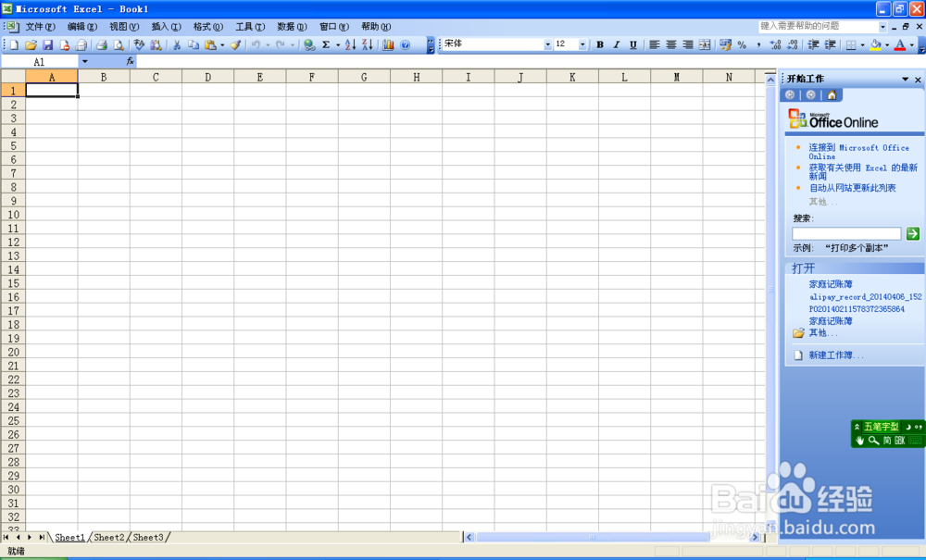926x560 pixels.
Task: Expand the Paste options arrow
Action: pos(222,44)
